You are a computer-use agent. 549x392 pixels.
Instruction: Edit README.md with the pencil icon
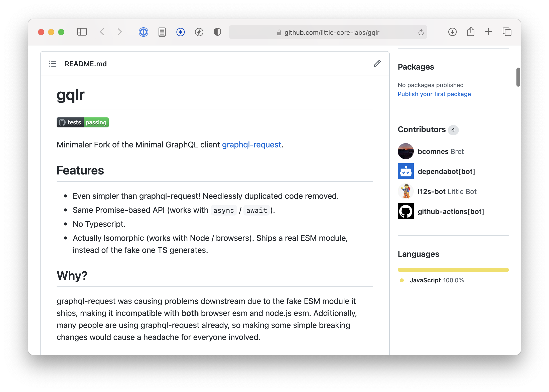(377, 64)
